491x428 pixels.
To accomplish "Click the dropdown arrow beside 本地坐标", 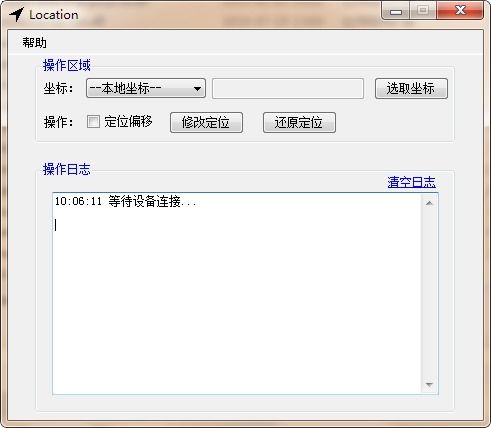I will tap(197, 89).
